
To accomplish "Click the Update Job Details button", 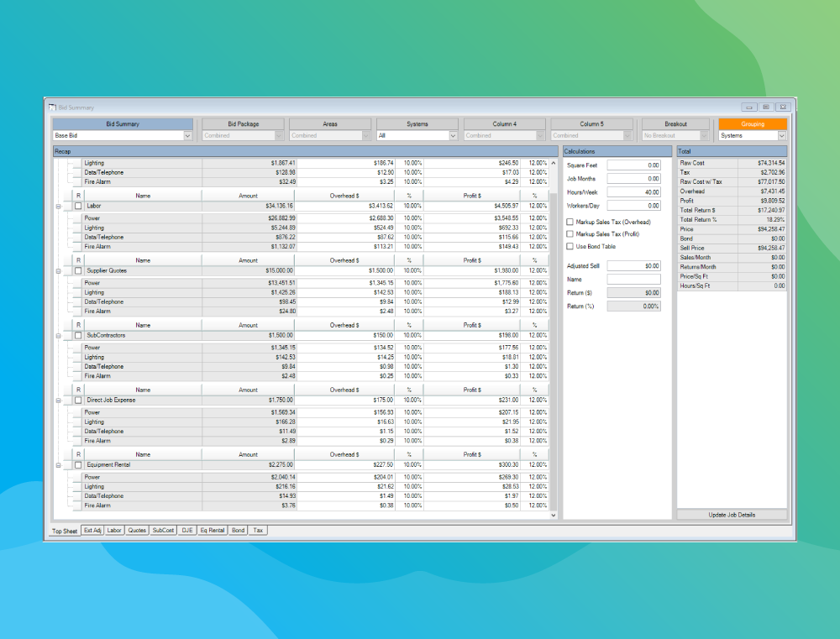I will (x=732, y=515).
